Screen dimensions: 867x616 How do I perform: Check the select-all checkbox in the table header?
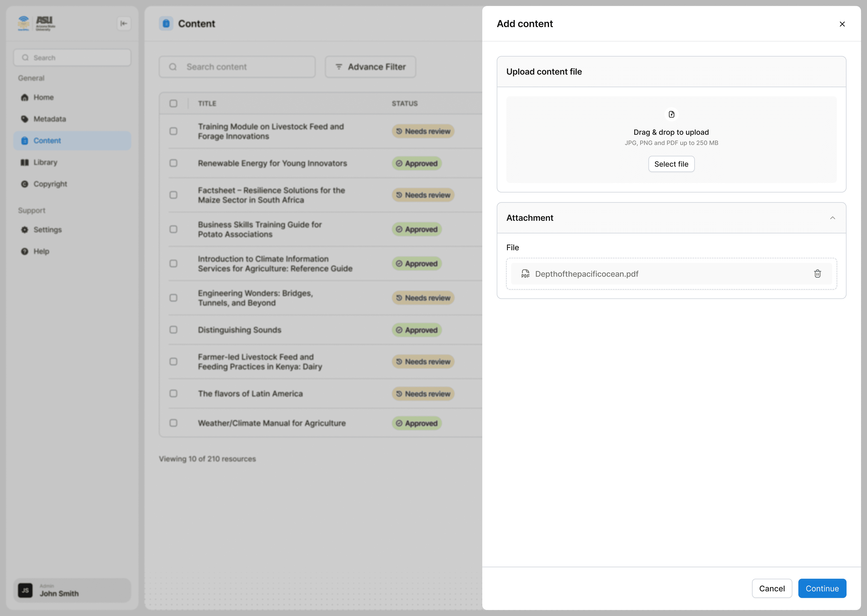tap(173, 103)
